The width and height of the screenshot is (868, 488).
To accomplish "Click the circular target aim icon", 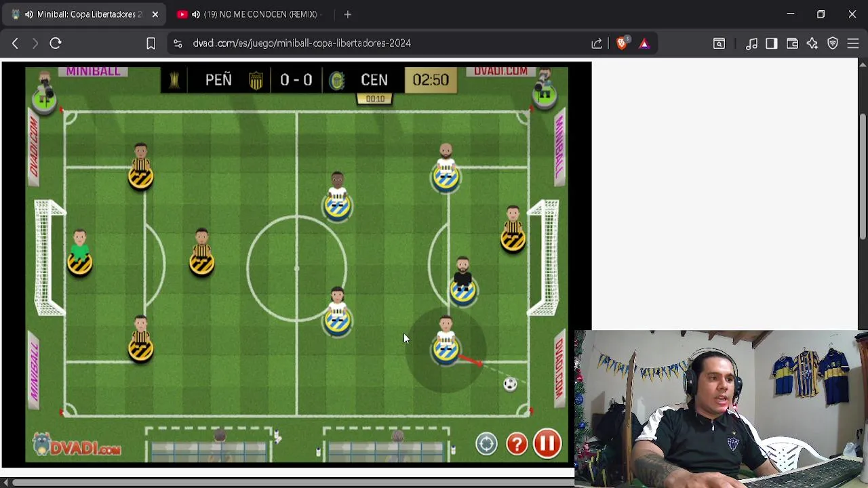I will click(x=486, y=444).
